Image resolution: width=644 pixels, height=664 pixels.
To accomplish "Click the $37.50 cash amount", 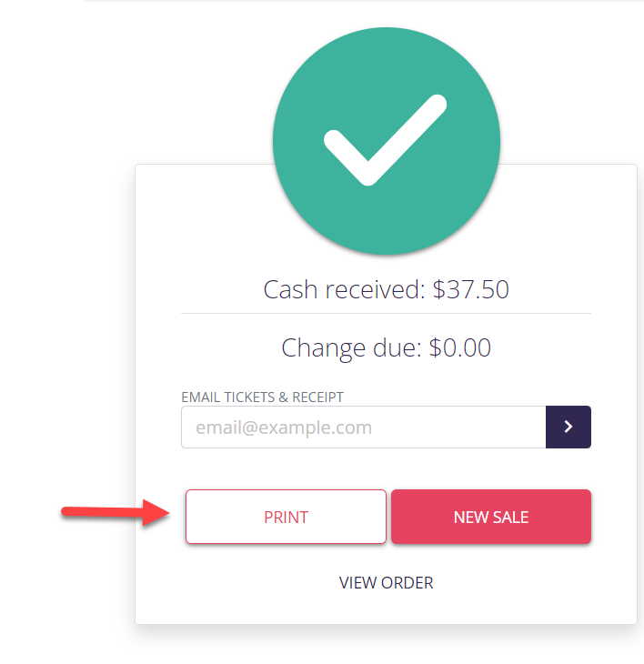I will tap(471, 289).
